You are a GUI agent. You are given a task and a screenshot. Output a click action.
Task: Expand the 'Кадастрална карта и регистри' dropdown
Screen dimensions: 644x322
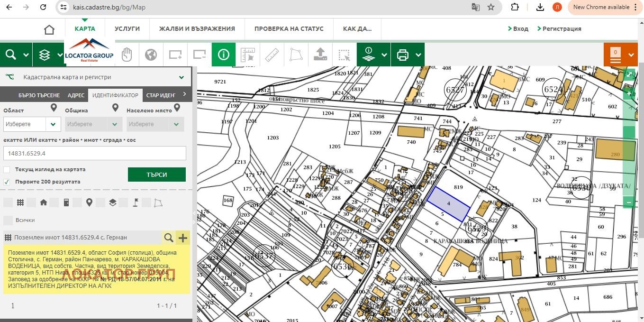pyautogui.click(x=181, y=77)
